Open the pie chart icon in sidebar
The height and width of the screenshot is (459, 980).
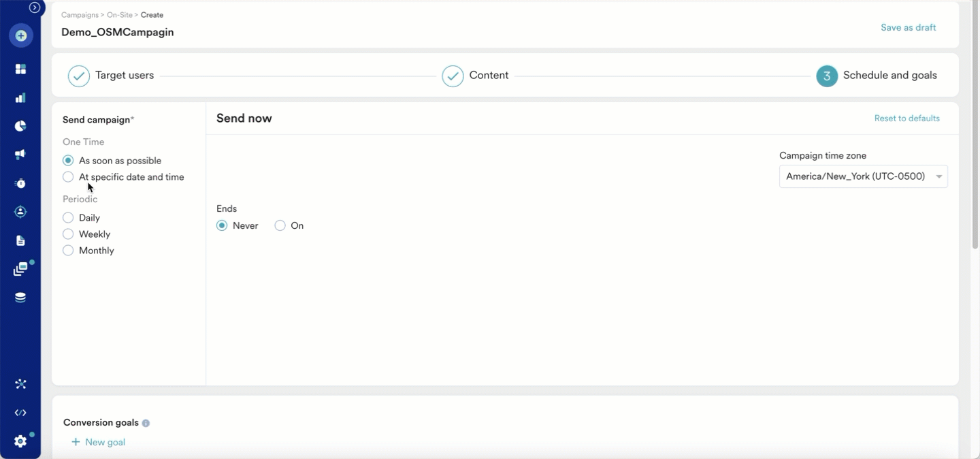point(20,126)
